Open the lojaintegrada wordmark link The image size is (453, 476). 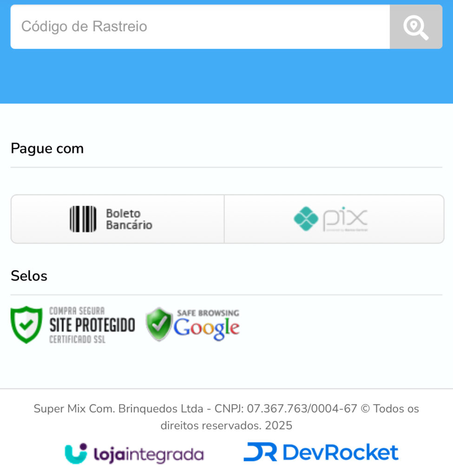(149, 455)
